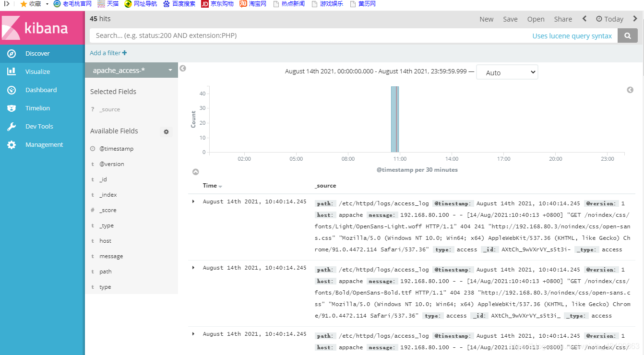The image size is (644, 355).
Task: Expand the third log row arrow
Action: [193, 334]
